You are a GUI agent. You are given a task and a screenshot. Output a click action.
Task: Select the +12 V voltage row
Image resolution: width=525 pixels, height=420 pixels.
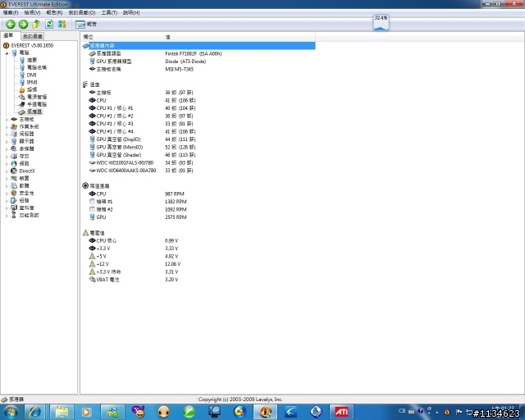pyautogui.click(x=198, y=264)
